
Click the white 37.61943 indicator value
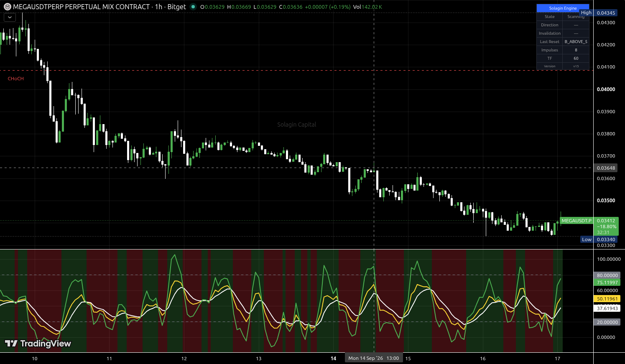[607, 308]
